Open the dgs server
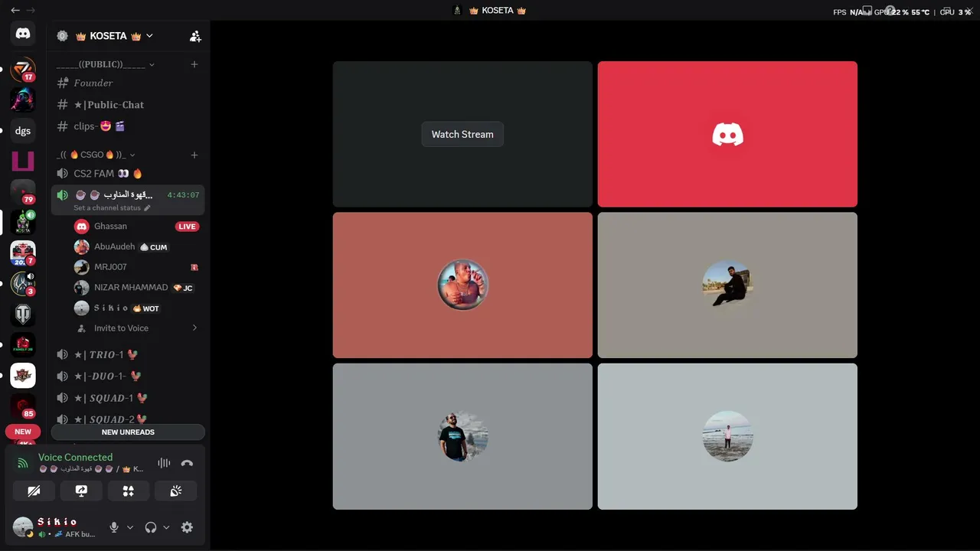 pyautogui.click(x=23, y=131)
